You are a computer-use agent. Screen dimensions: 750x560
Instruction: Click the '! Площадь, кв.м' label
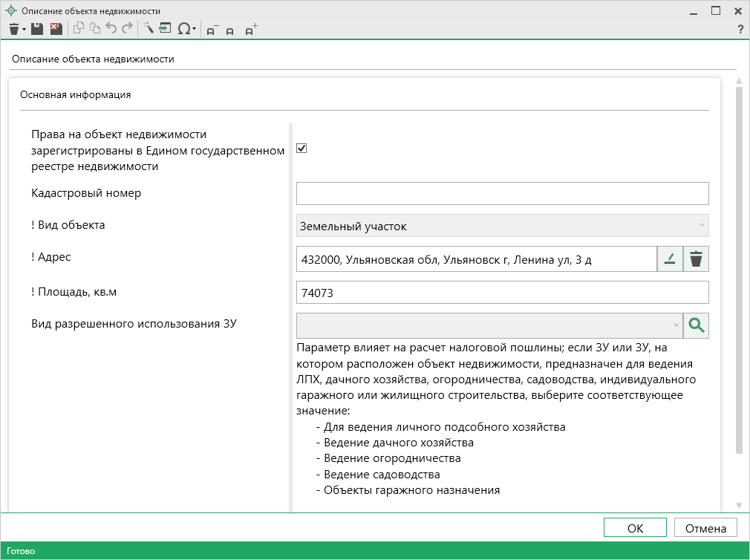[x=74, y=292]
